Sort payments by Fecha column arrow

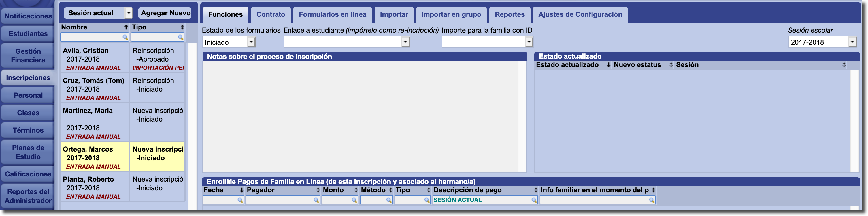241,190
